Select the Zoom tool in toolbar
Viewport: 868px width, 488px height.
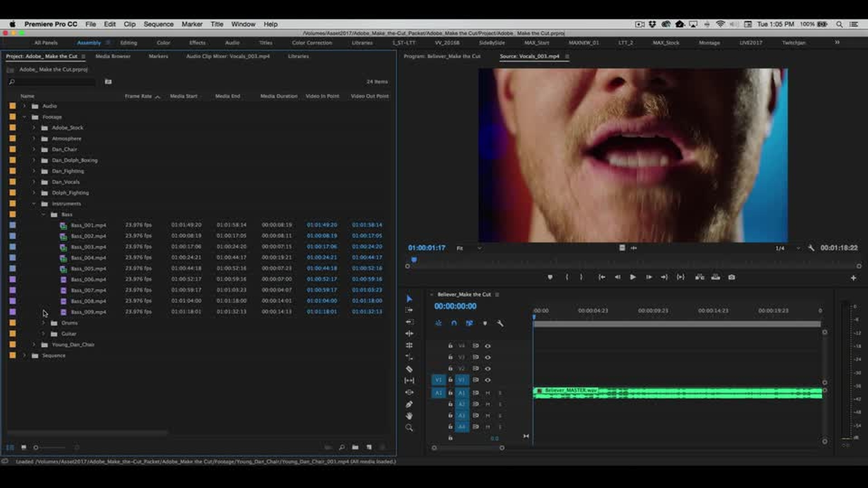coord(409,428)
